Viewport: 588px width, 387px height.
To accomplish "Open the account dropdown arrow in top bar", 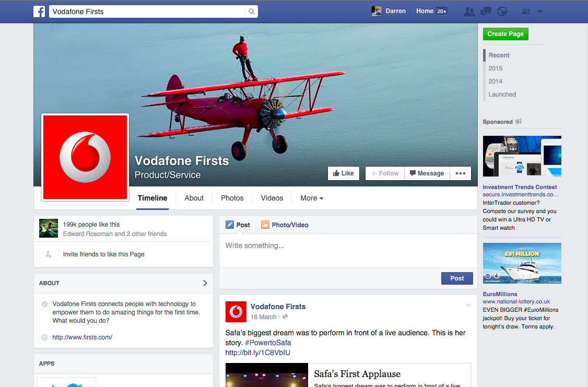I will pyautogui.click(x=540, y=11).
